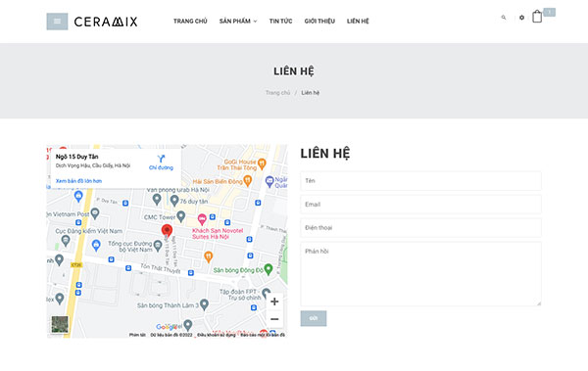Click the Cục Đăng kiểm Việt Nam marker
The image size is (588, 371).
tap(66, 241)
